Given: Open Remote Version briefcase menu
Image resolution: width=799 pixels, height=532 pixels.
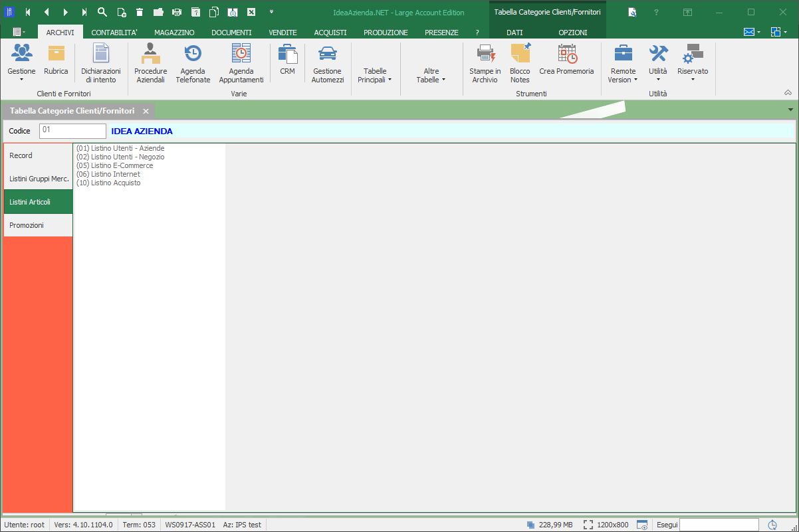Looking at the screenshot, I should (623, 64).
